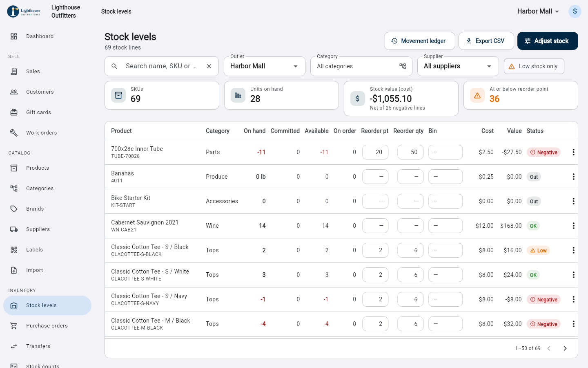Open the Category tree selector
The width and height of the screenshot is (588, 368).
tap(361, 66)
